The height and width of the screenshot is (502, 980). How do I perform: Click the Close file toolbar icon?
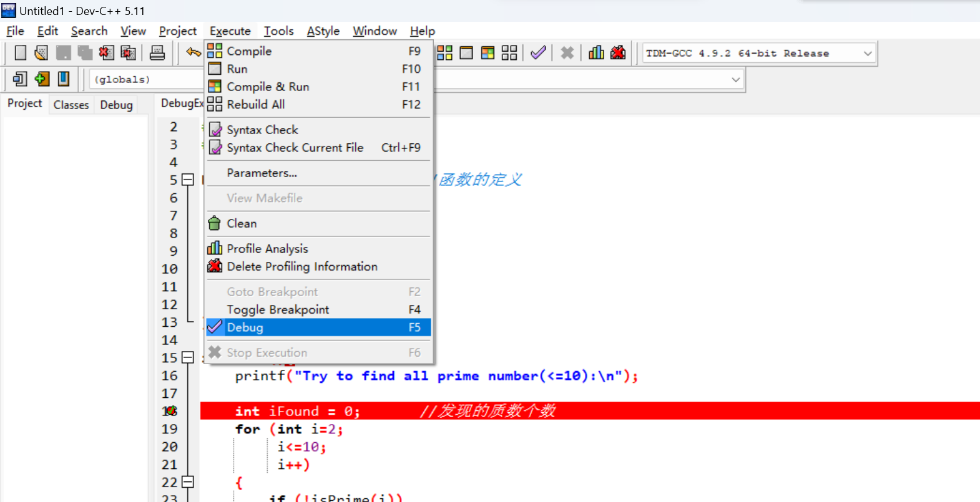click(x=107, y=53)
